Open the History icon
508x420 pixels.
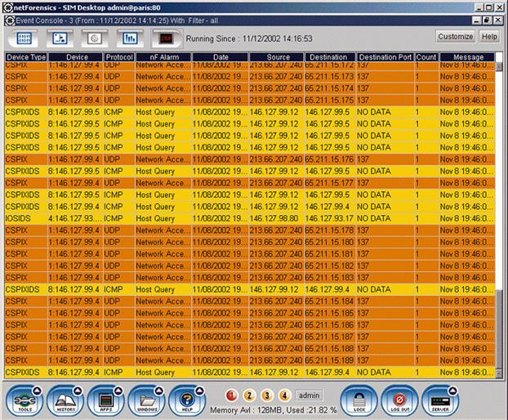click(x=66, y=401)
